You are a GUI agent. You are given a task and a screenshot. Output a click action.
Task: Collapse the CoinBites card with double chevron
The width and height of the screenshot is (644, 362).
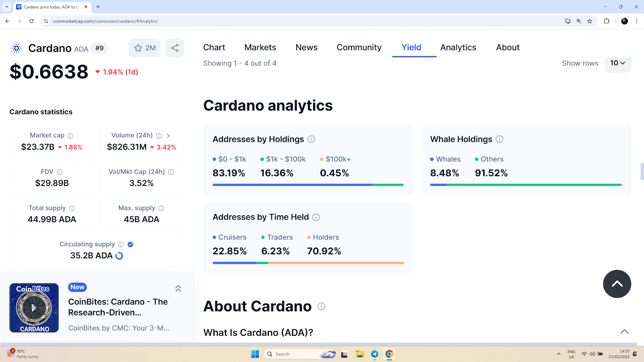click(178, 288)
